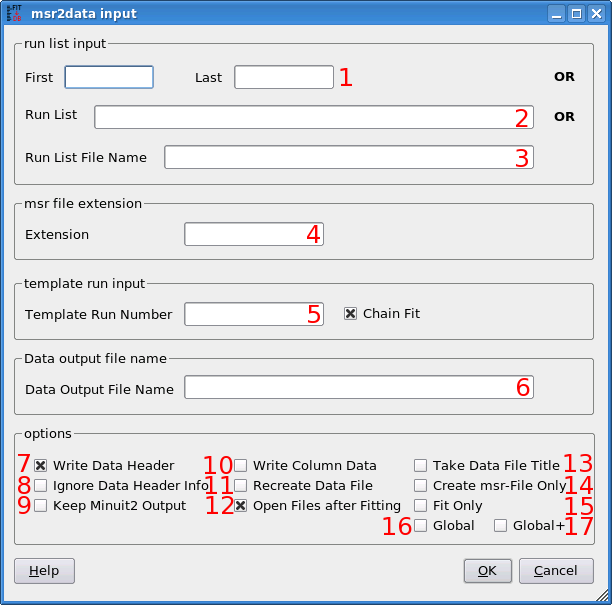Check the Create msr-File Only option
Viewport: 612px width, 605px height.
(x=421, y=486)
